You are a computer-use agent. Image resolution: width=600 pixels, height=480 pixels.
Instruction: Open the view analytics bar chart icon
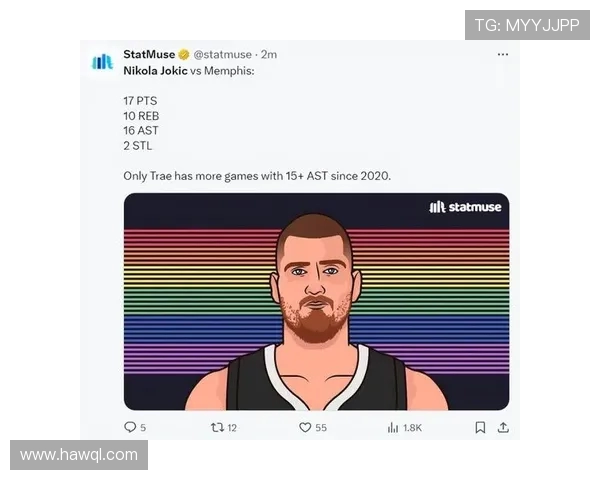393,428
